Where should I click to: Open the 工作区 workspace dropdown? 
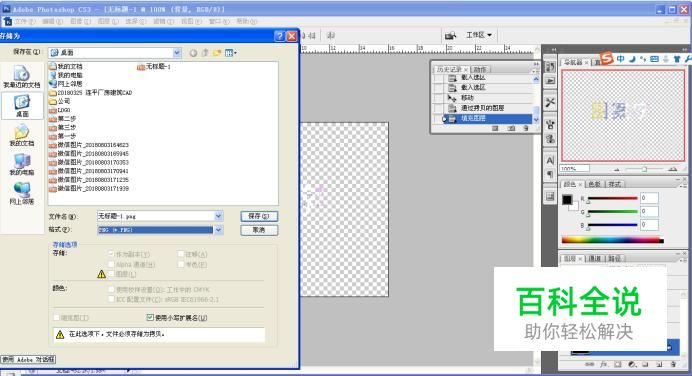coord(479,35)
